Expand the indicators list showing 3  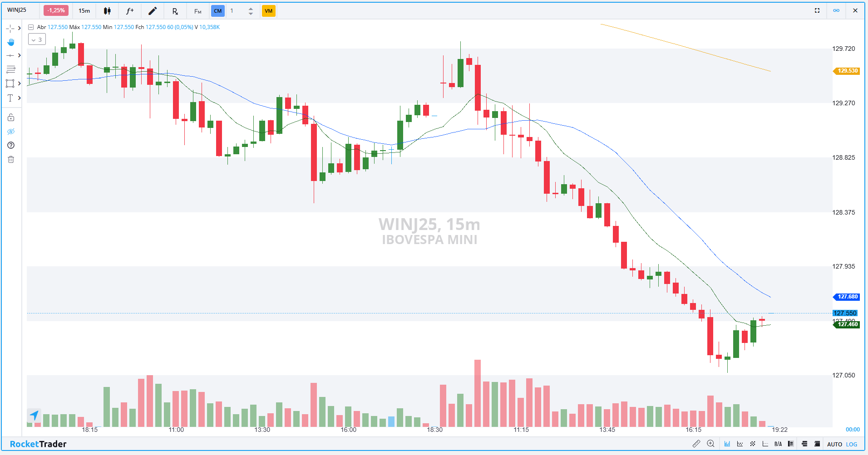[x=37, y=40]
